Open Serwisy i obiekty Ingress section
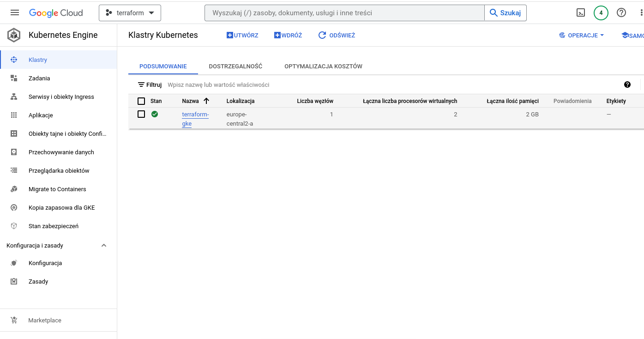644x339 pixels. 14,97
